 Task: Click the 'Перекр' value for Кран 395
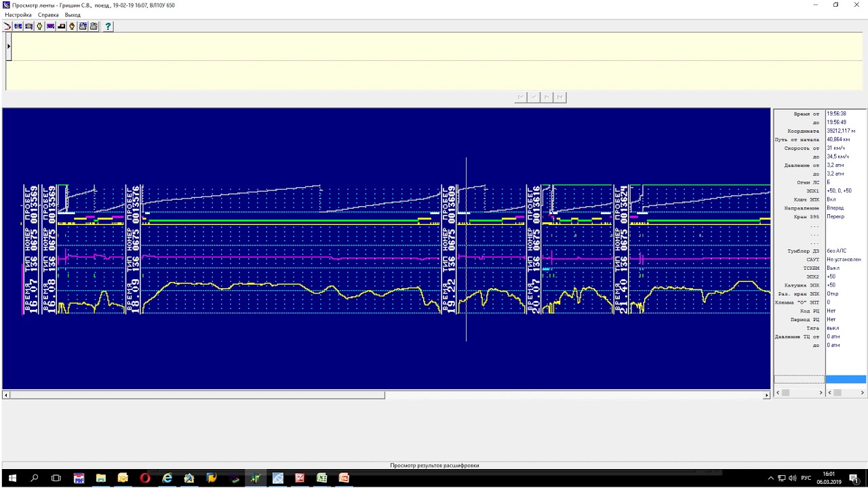point(835,217)
